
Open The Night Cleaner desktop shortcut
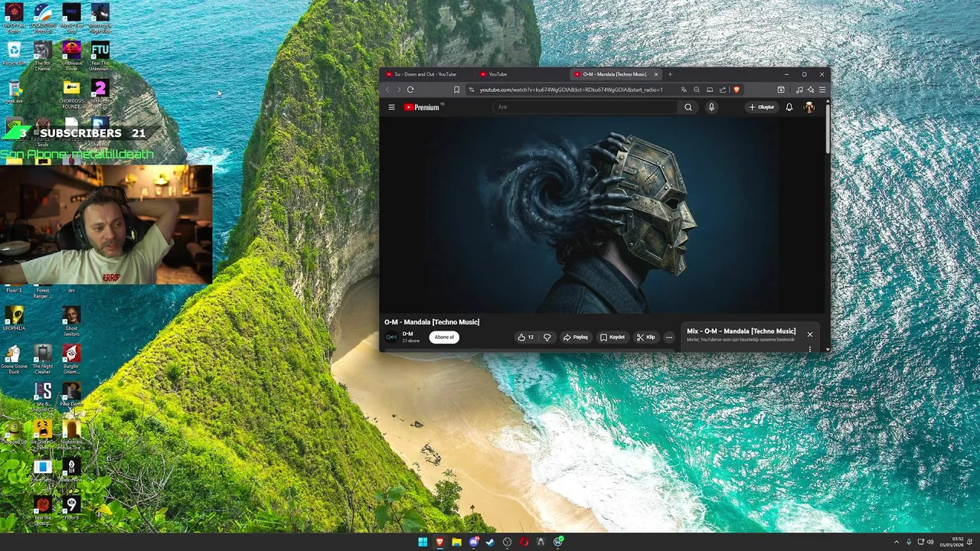click(43, 359)
